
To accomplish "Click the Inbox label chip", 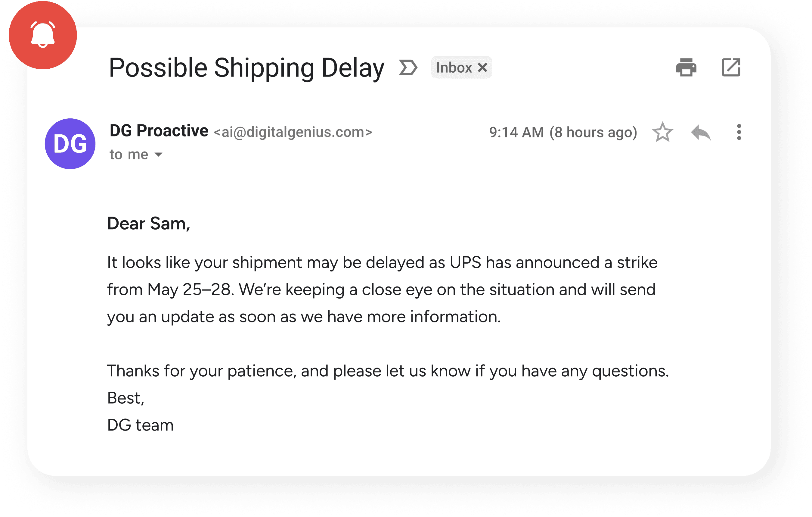I will point(454,67).
